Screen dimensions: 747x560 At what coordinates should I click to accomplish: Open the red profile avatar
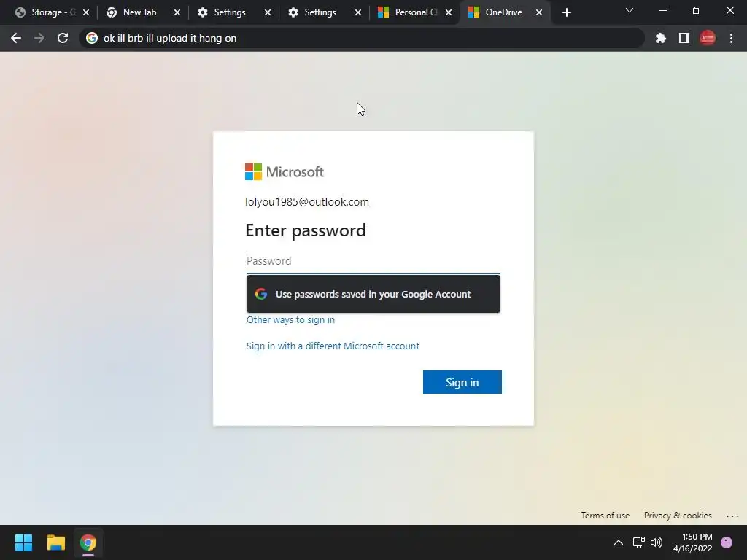pyautogui.click(x=708, y=38)
